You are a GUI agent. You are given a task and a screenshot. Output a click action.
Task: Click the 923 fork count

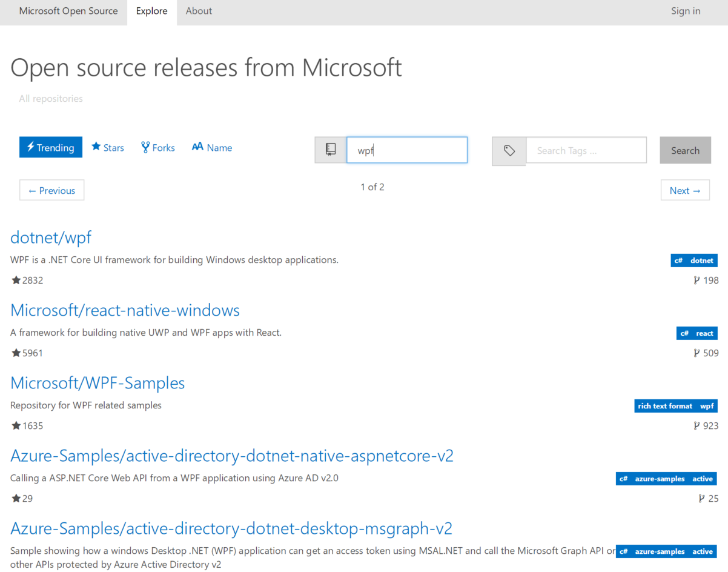point(711,425)
